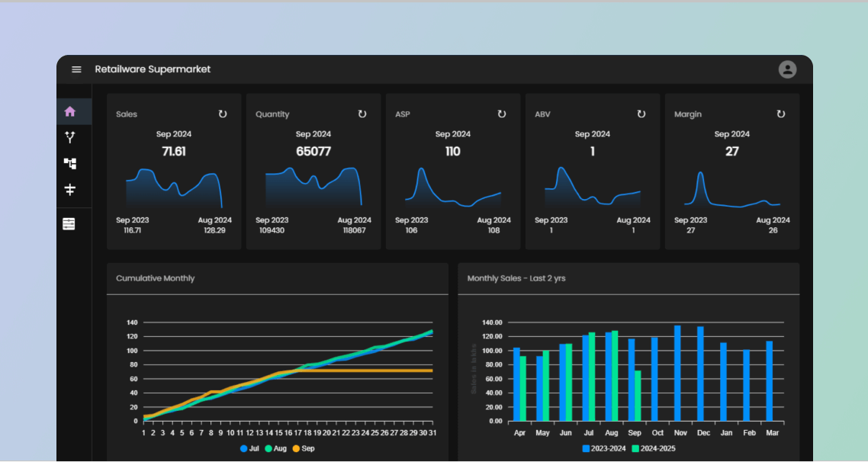Toggle the Aug series in chart legend
The height and width of the screenshot is (462, 868).
[x=275, y=448]
